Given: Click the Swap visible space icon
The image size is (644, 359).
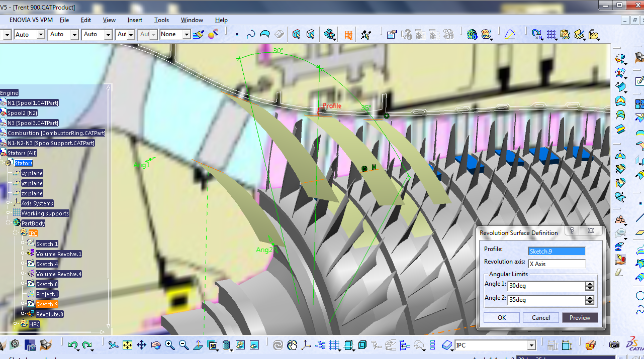Looking at the screenshot, I should pyautogui.click(x=254, y=345).
